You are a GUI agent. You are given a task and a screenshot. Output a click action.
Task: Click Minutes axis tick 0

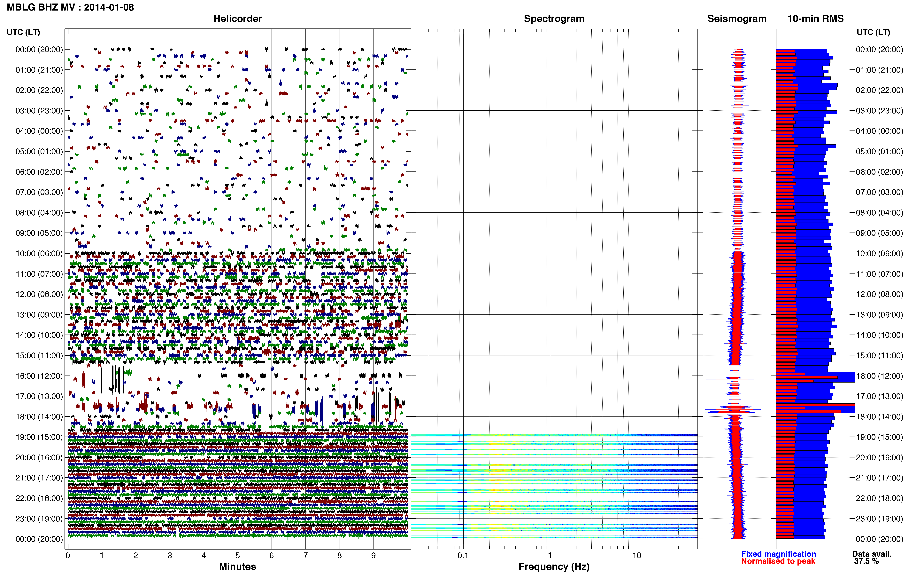[68, 555]
